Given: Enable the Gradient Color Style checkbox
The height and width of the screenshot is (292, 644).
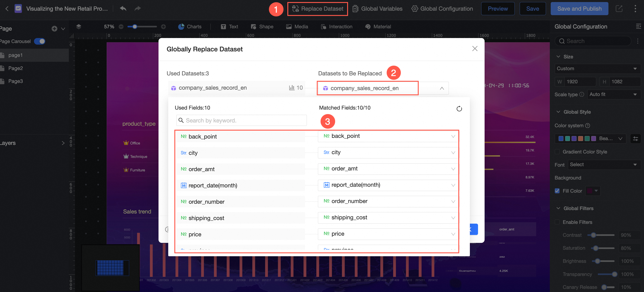Looking at the screenshot, I should click(557, 152).
